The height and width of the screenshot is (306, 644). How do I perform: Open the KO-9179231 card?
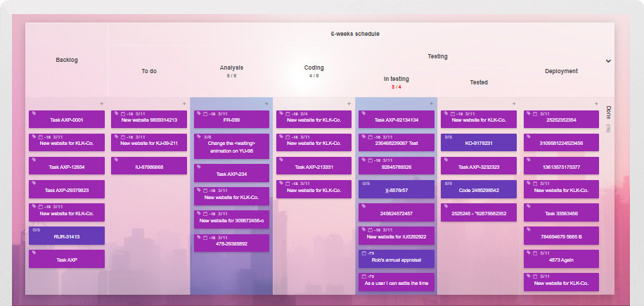[479, 142]
